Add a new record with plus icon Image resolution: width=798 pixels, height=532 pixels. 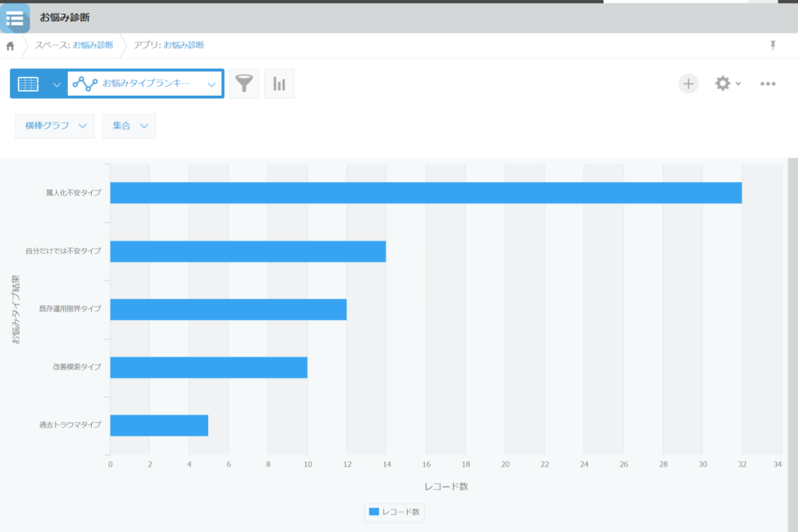click(x=688, y=83)
